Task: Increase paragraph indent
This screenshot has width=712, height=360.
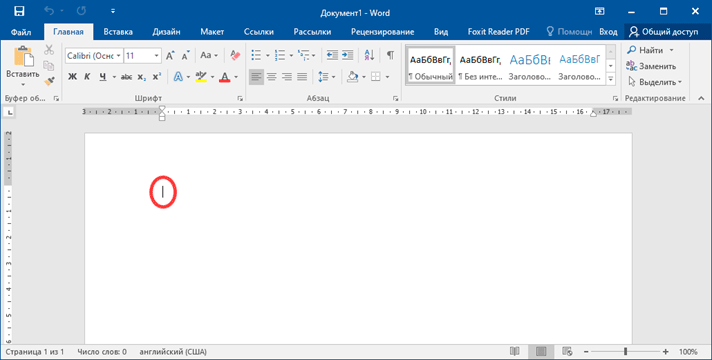Action: (x=347, y=55)
